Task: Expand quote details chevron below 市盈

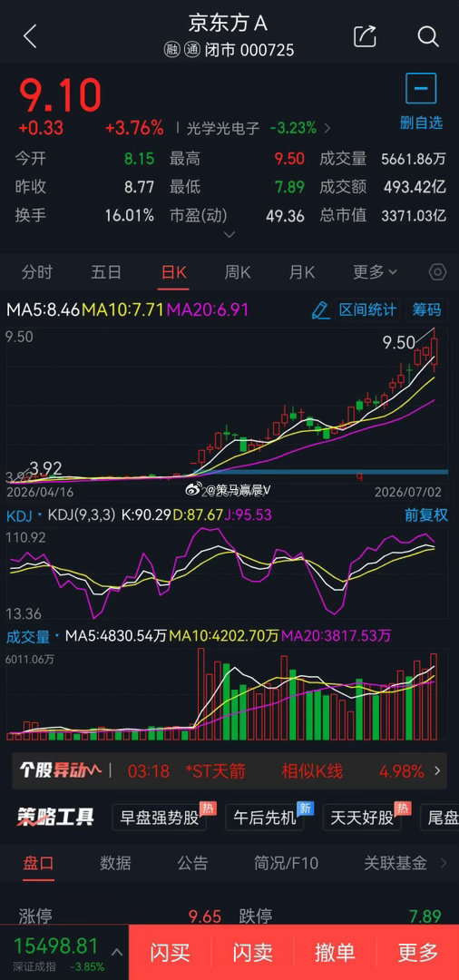Action: click(x=229, y=235)
